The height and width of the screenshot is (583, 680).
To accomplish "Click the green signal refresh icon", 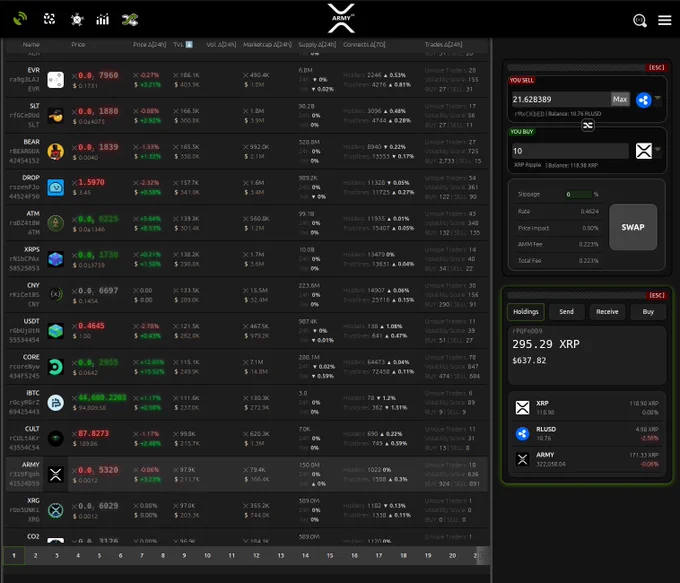I will point(20,19).
